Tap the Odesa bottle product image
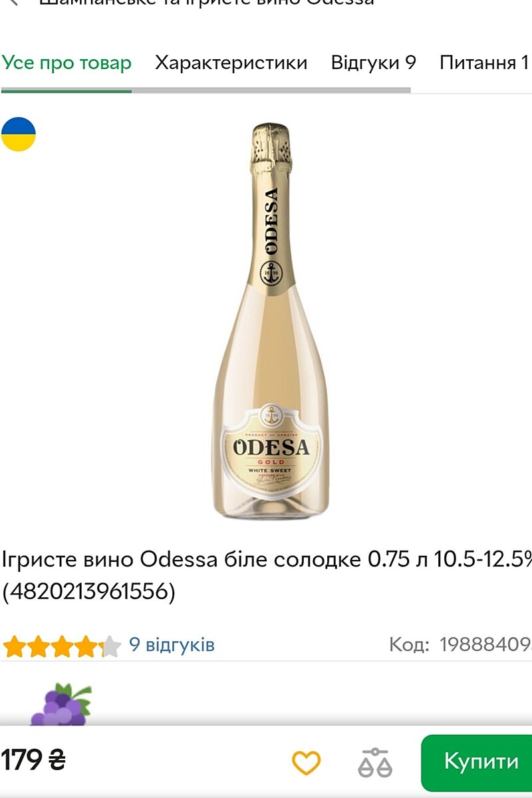The image size is (532, 798). [272, 321]
